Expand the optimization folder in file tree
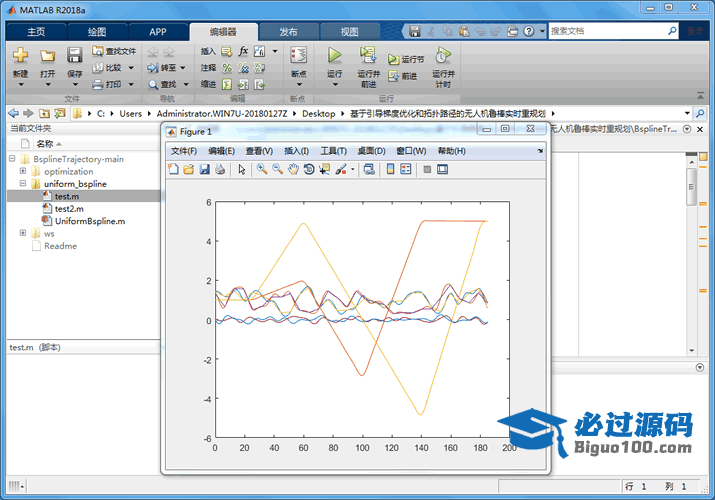 pos(23,171)
